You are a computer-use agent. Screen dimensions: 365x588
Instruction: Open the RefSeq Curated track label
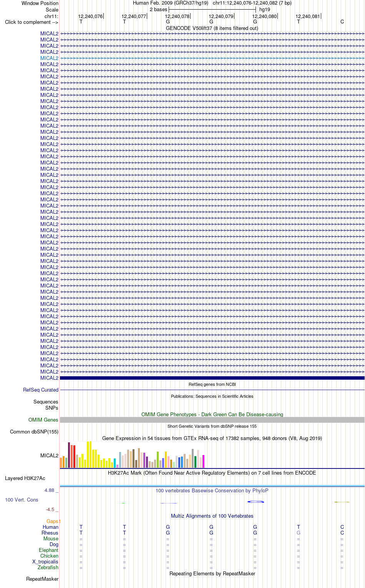pos(41,390)
